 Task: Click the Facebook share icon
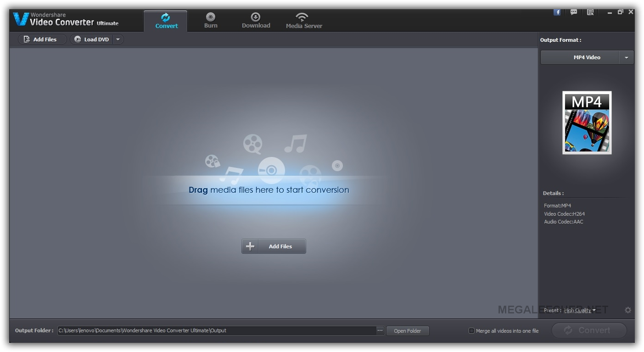556,12
